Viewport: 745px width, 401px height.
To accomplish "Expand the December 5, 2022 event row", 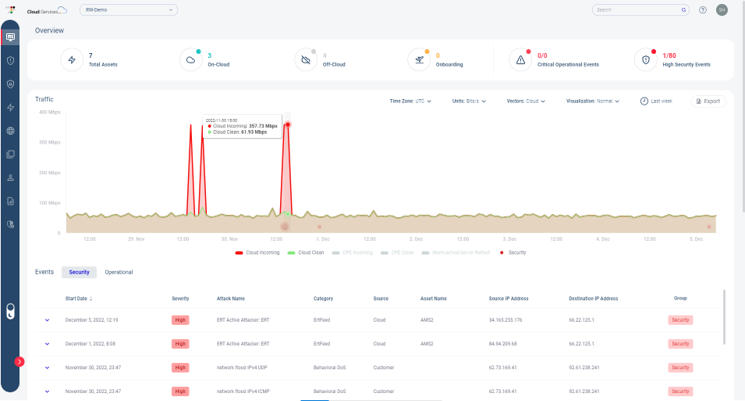I will click(x=47, y=320).
